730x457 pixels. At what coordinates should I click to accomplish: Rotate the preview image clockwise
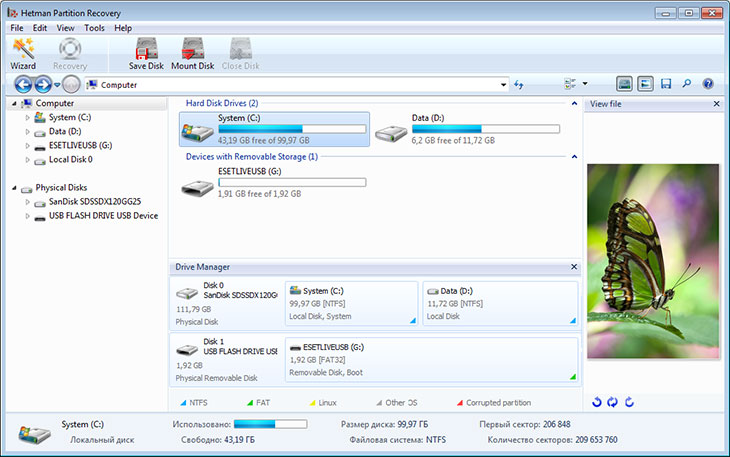(x=629, y=402)
